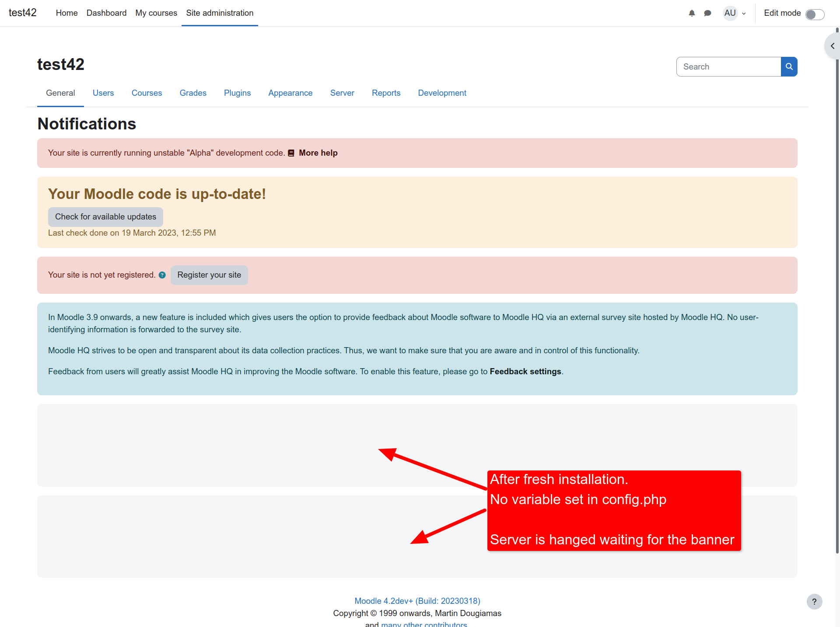This screenshot has height=627, width=840.
Task: Click the help icon next to registration notice
Action: click(x=162, y=275)
